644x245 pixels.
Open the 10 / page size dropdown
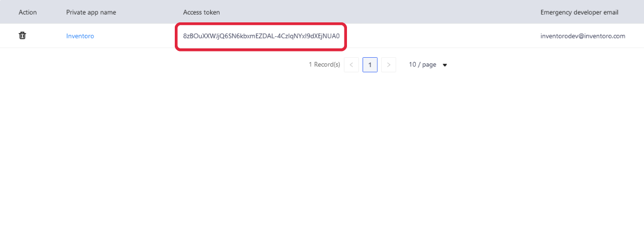(422, 65)
